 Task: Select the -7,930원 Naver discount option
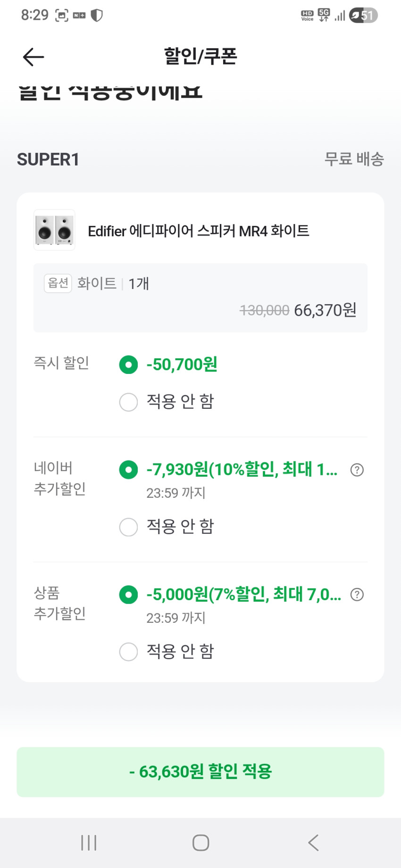(128, 470)
